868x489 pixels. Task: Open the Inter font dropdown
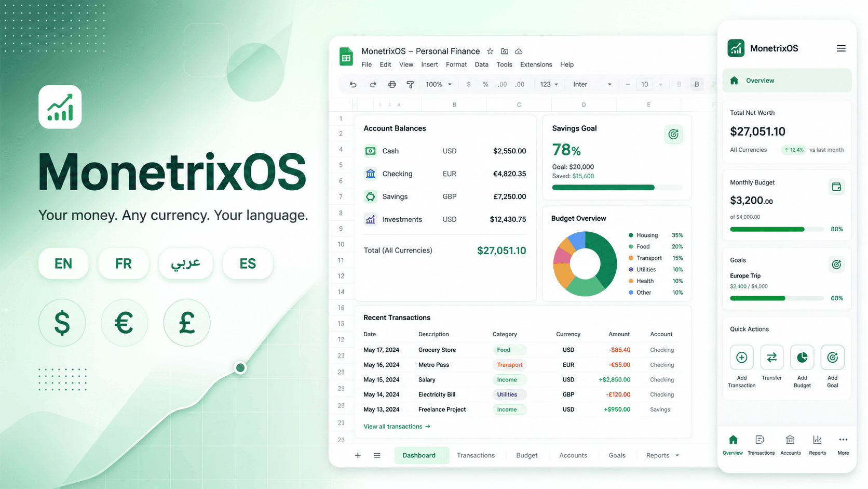tap(592, 84)
